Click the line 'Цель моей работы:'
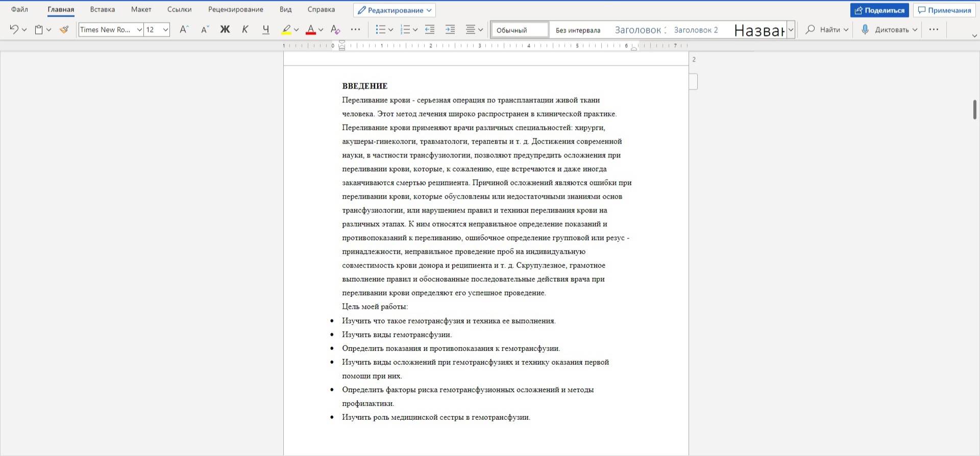The height and width of the screenshot is (456, 980). click(375, 307)
